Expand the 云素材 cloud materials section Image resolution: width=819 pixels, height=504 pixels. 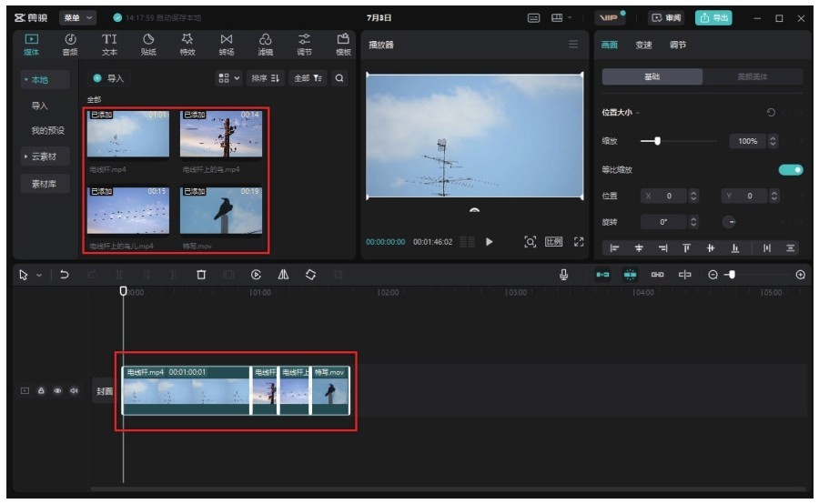click(x=44, y=156)
